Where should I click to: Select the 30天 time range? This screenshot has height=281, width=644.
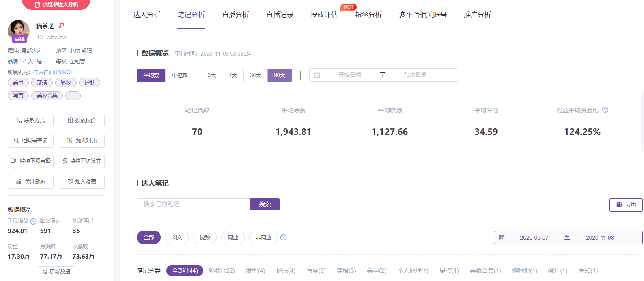click(x=255, y=75)
